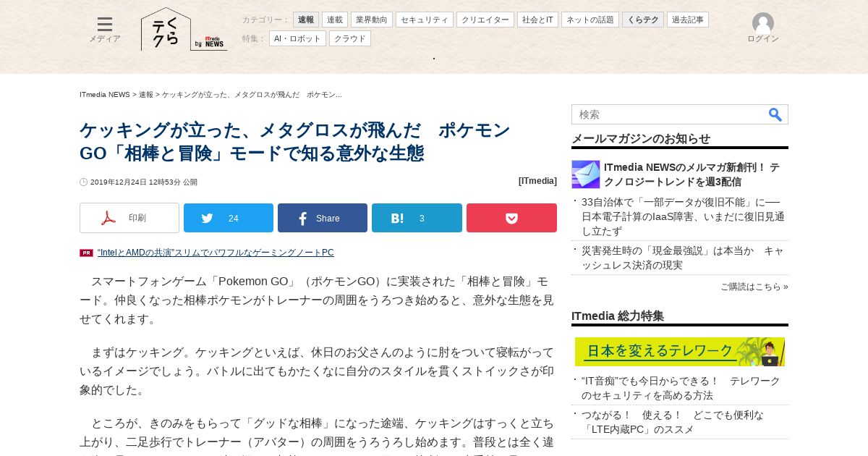Screen dimensions: 868x456
Task: Open the 過去記事 archive tab
Action: 688,20
